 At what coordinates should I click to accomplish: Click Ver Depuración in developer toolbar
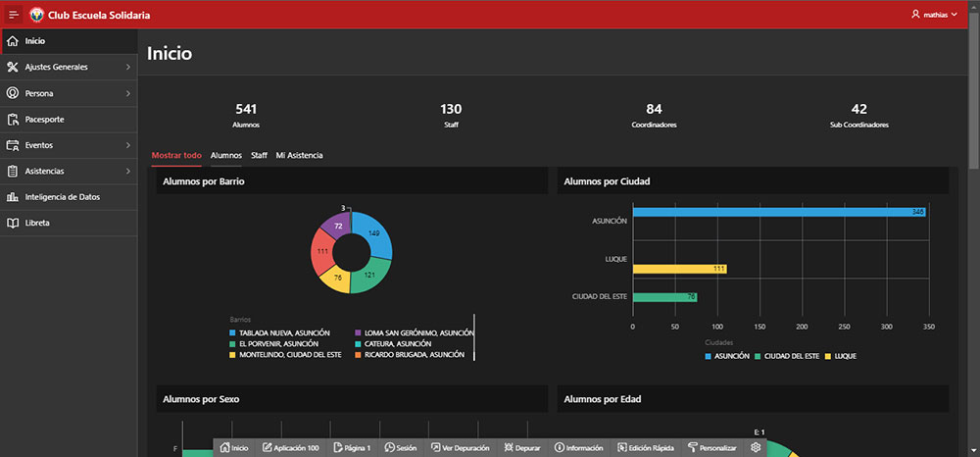click(x=460, y=447)
